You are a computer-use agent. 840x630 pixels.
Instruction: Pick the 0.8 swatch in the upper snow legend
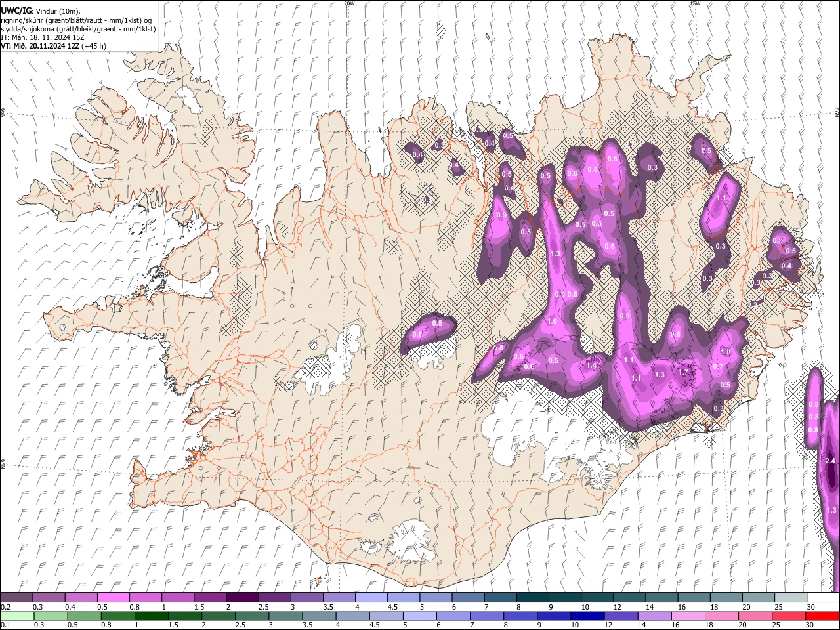(145, 598)
